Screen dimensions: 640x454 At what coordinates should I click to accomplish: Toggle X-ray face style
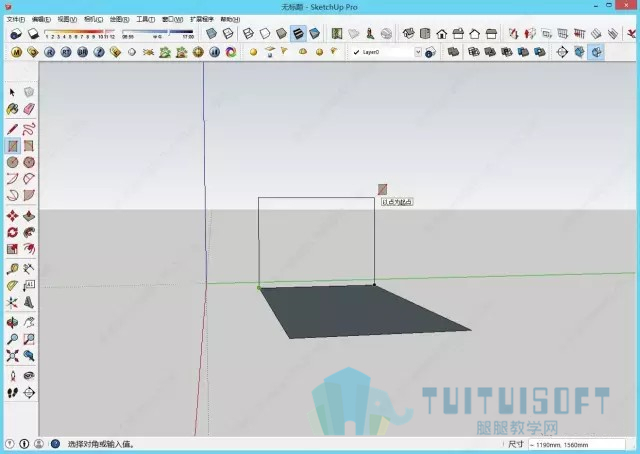[211, 33]
